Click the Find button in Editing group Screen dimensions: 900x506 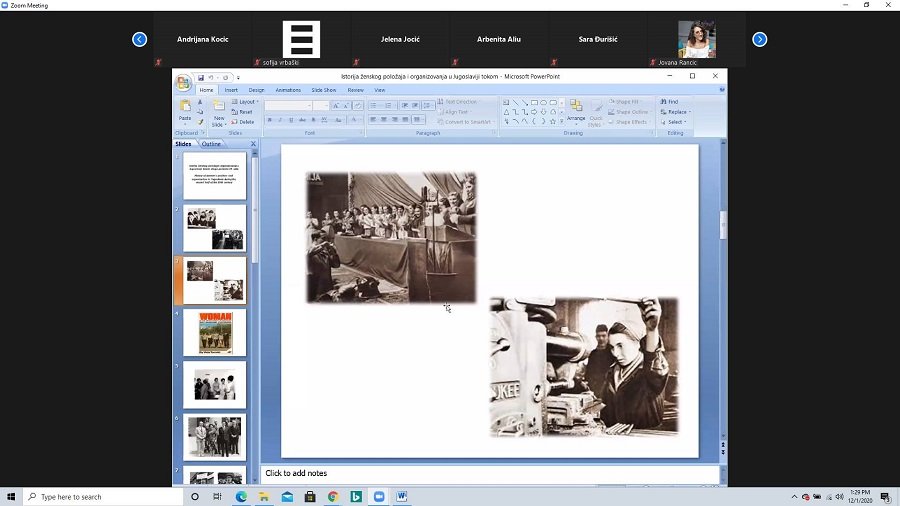[672, 102]
